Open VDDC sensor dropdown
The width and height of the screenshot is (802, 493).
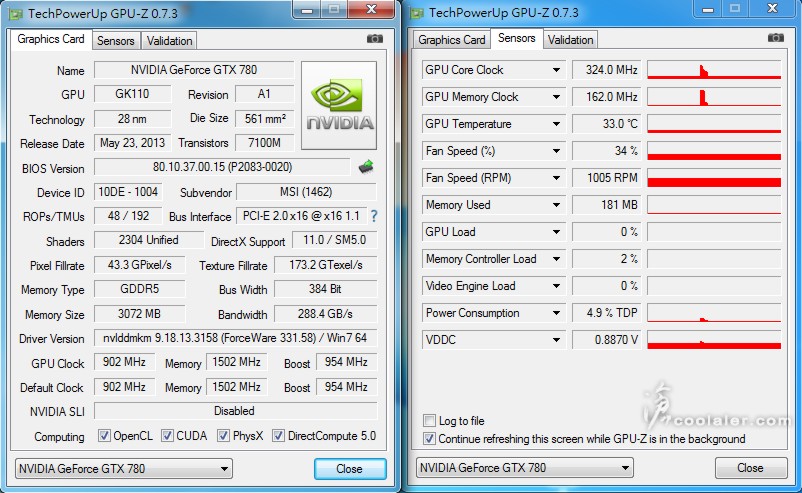coord(556,340)
